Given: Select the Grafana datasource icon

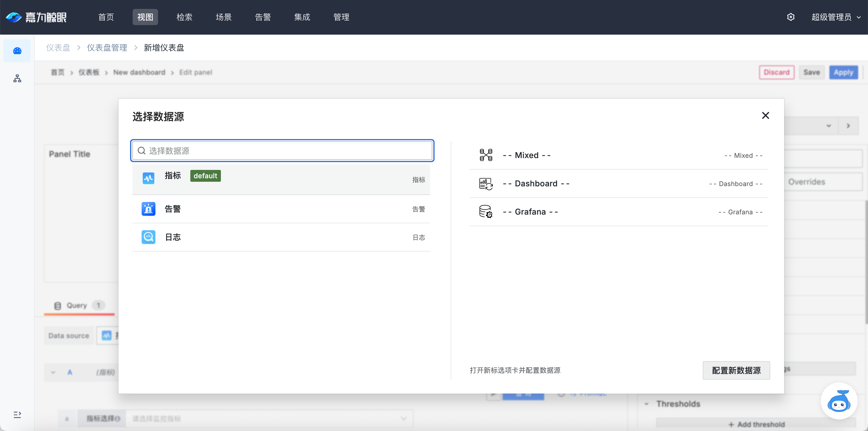Looking at the screenshot, I should (486, 212).
